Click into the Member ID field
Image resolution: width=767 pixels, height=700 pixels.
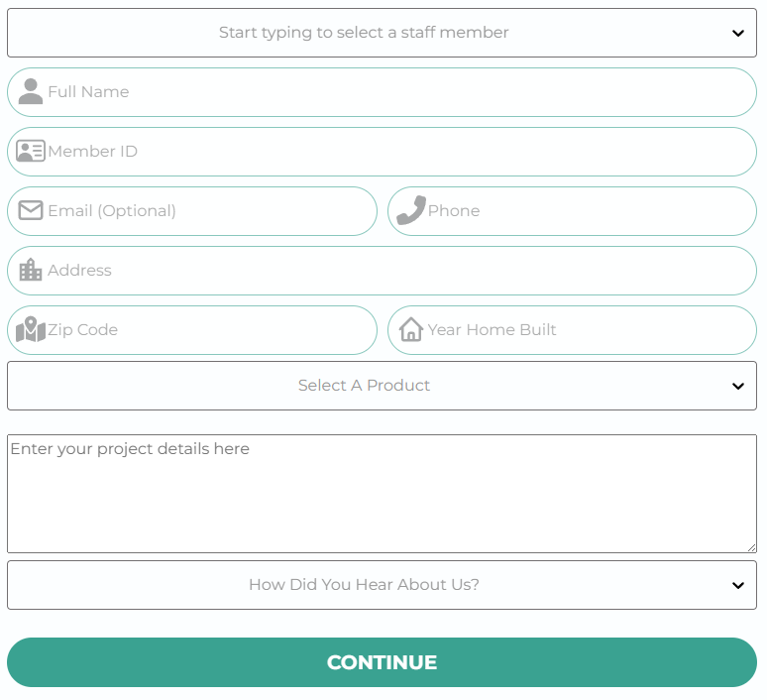(396, 152)
